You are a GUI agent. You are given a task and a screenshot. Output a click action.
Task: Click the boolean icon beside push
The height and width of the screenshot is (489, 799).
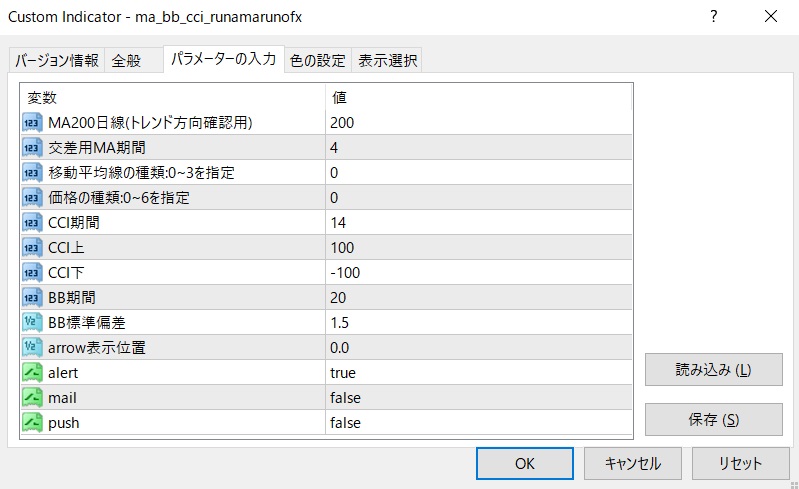click(31, 423)
